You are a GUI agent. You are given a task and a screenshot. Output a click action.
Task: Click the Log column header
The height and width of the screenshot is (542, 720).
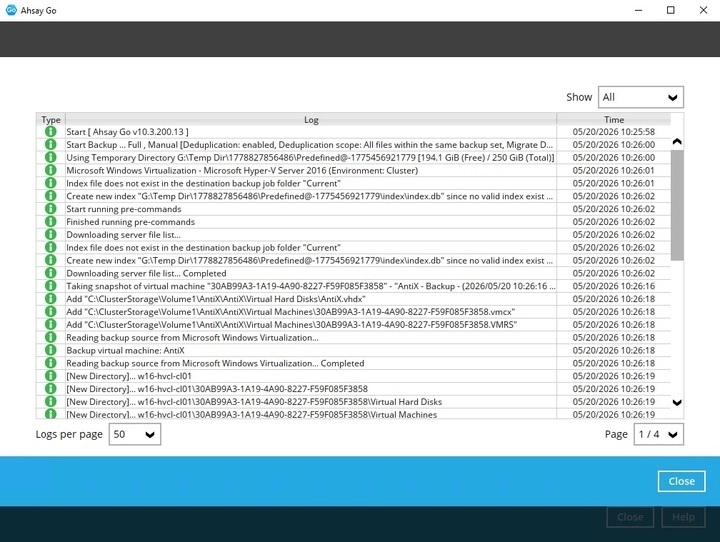tap(311, 119)
